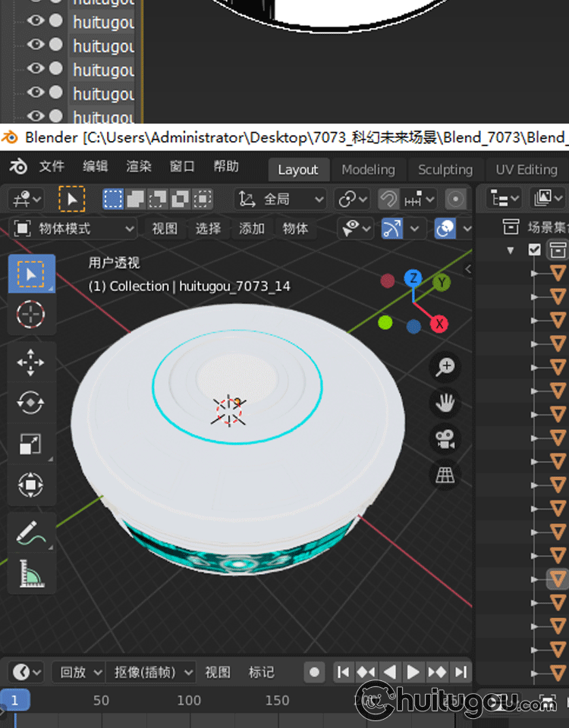
Task: Choose the Annotate pencil tool
Action: tap(30, 534)
